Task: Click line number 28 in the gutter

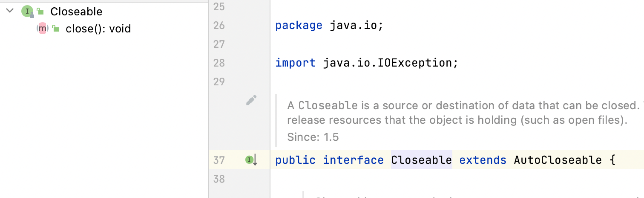Action: (218, 63)
